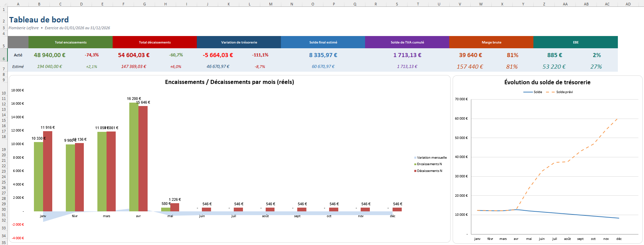Click the red avr décaissements bar

pyautogui.click(x=143, y=159)
